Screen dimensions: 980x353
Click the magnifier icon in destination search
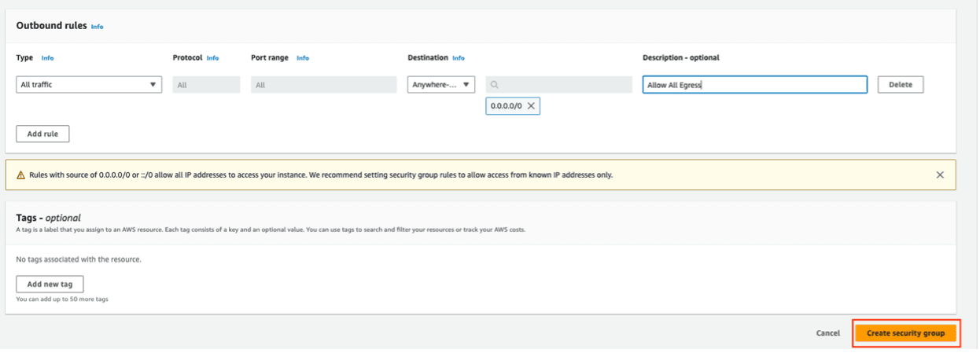495,85
